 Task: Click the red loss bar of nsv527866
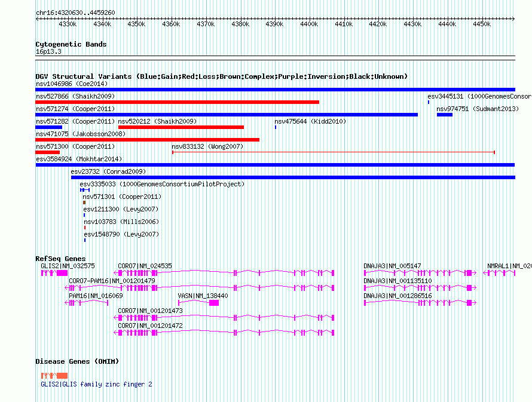177,102
